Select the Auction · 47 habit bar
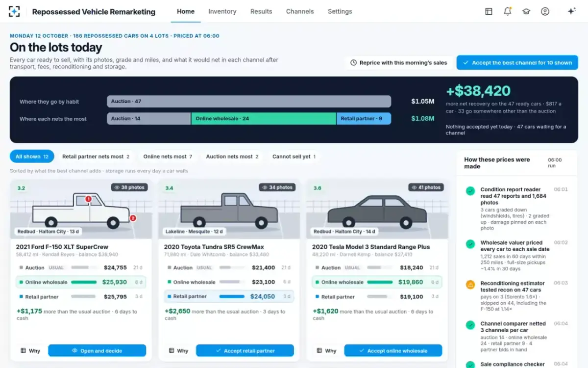 (249, 102)
